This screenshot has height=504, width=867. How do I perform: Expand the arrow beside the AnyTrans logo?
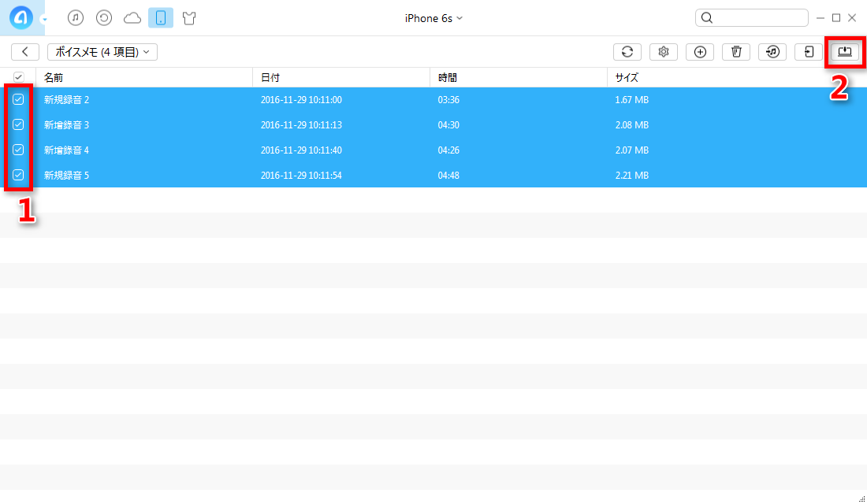(44, 20)
